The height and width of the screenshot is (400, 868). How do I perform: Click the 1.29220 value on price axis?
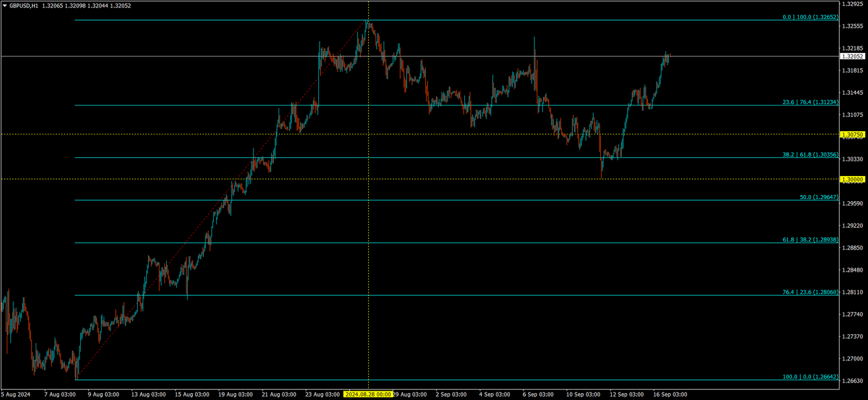[x=853, y=226]
